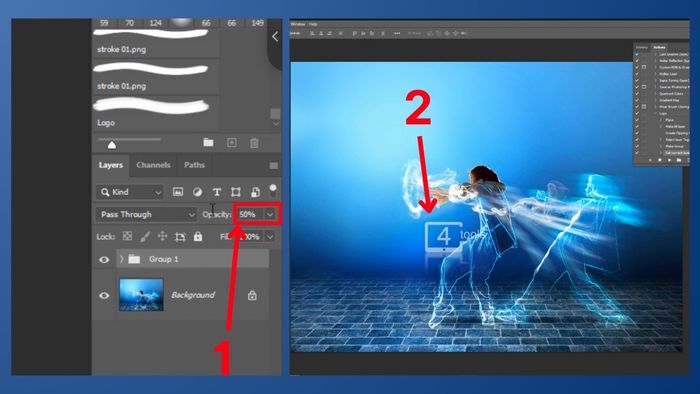Screen dimensions: 700x394
Task: Create new action set folder icon
Action: (x=679, y=160)
